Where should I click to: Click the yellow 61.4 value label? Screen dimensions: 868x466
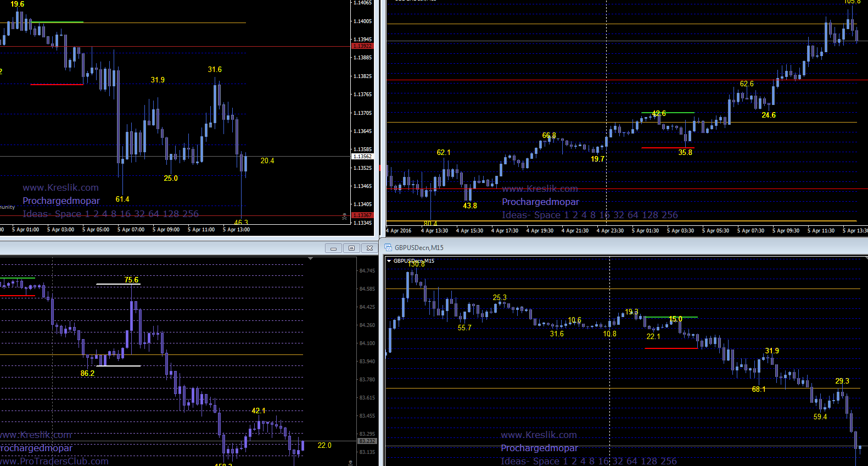tap(122, 199)
